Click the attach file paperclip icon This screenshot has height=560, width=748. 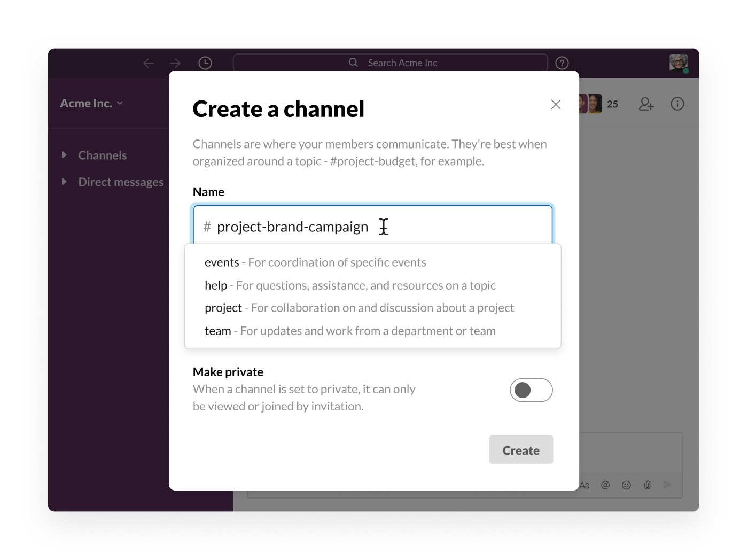[647, 485]
